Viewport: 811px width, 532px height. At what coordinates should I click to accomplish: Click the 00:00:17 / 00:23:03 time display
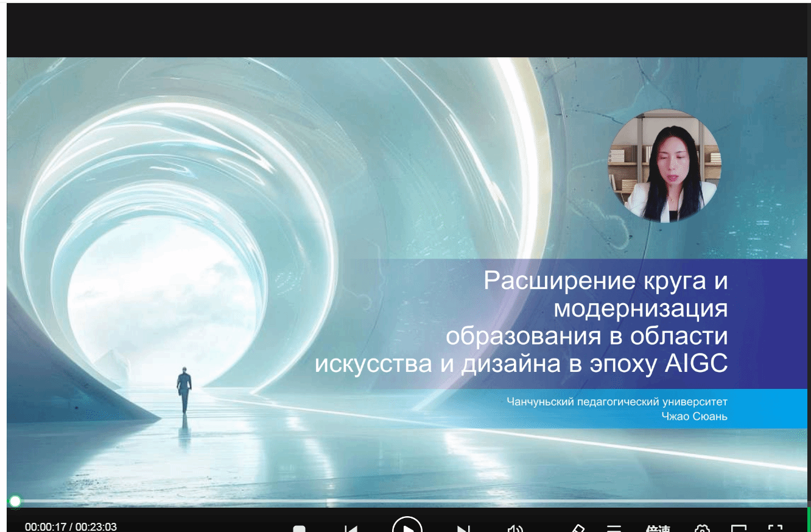(x=71, y=527)
